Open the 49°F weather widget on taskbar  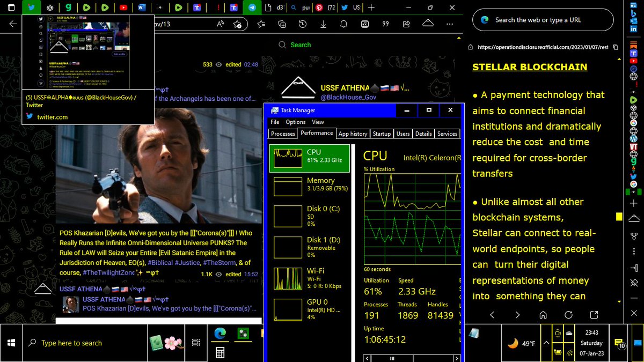[521, 343]
